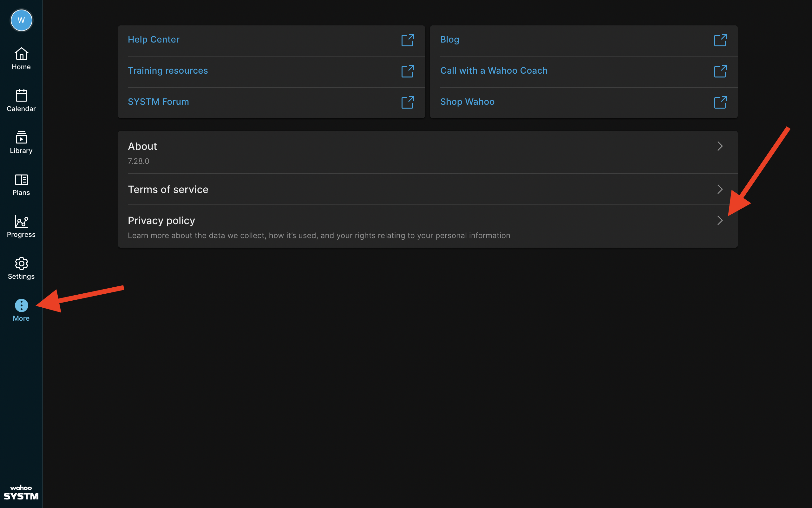Image resolution: width=812 pixels, height=508 pixels.
Task: Expand the Privacy policy chevron
Action: coord(720,220)
